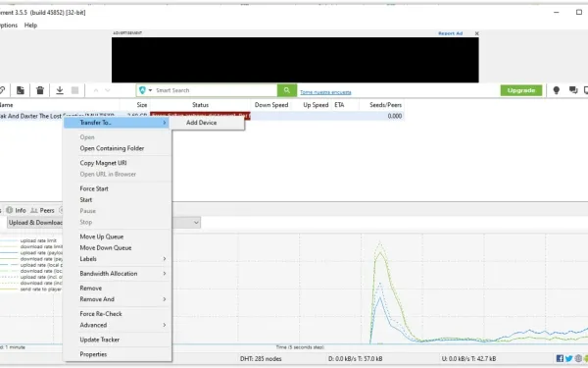This screenshot has width=588, height=368.
Task: Click the move down queue arrow icon
Action: point(108,90)
